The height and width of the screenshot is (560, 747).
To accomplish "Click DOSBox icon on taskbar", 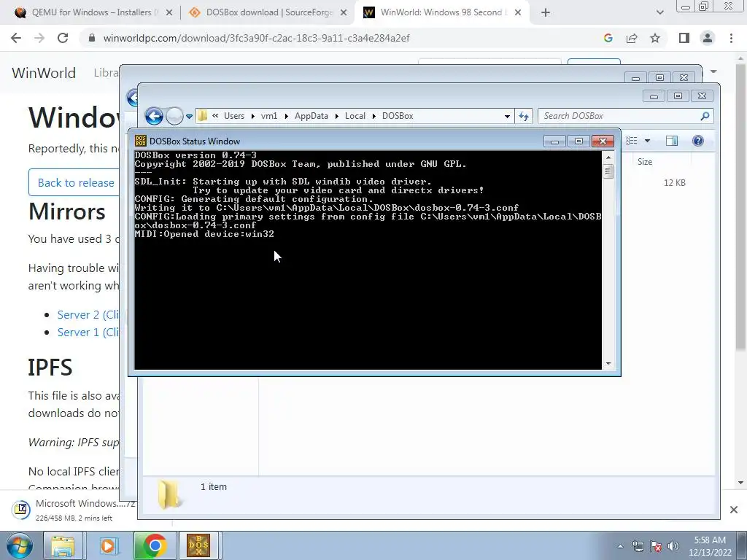I will point(198,545).
